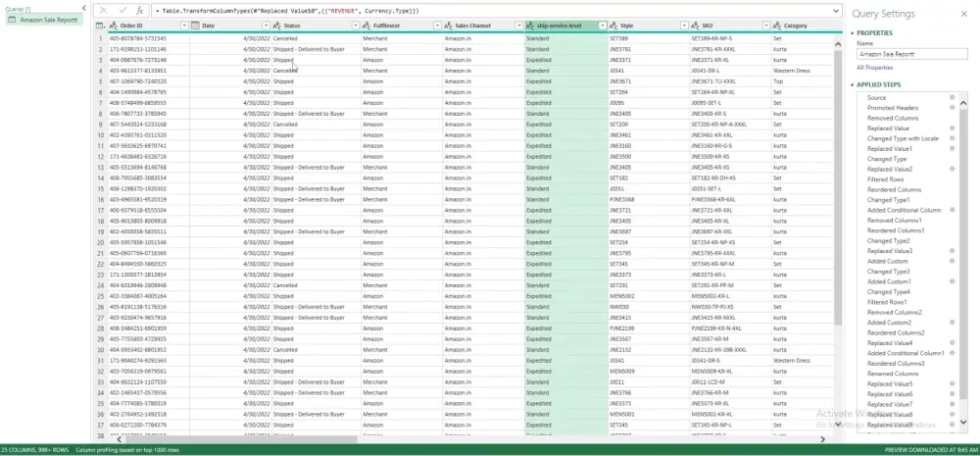The width and height of the screenshot is (980, 456).
Task: Click the grid's right horizontal scroll arrow
Action: click(x=822, y=439)
